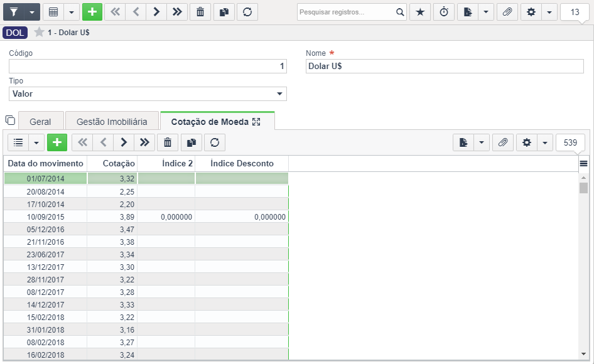Click the quotation counter showing 539
Viewport: 594px width, 364px height.
point(570,142)
